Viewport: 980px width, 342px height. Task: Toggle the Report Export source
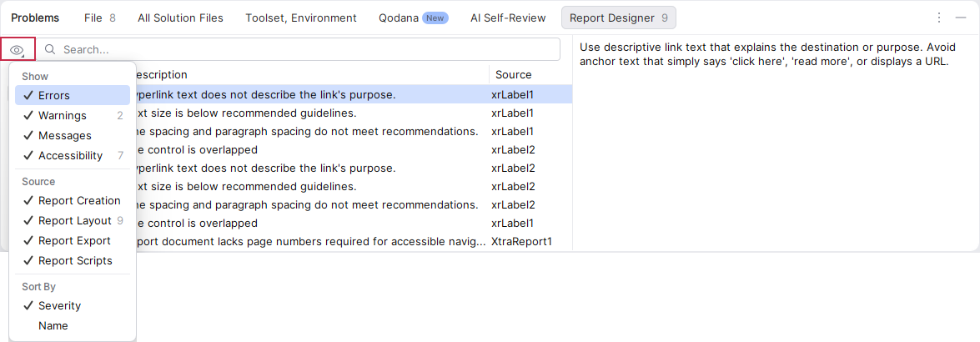tap(72, 241)
